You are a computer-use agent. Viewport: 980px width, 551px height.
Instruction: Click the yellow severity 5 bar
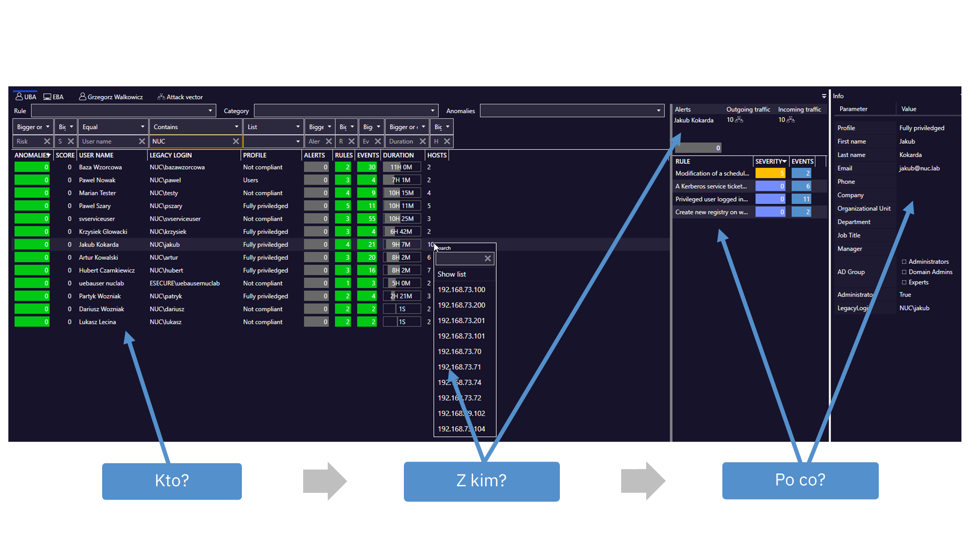pos(770,173)
